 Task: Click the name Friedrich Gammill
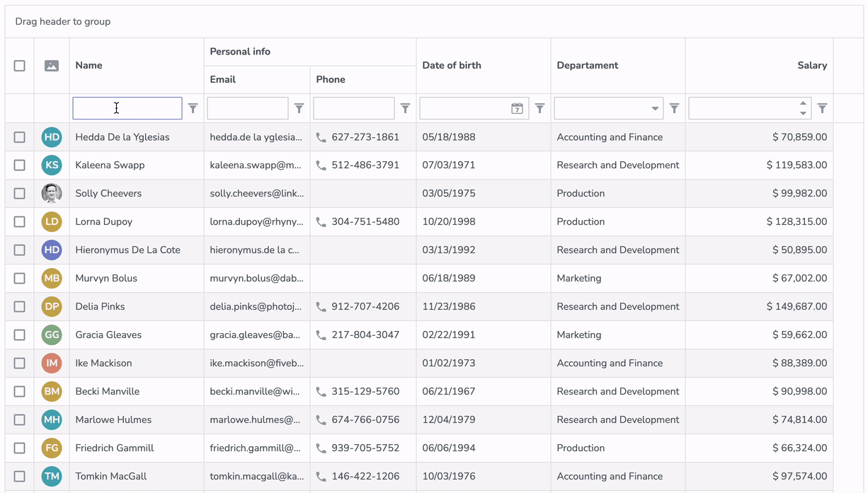coord(115,448)
